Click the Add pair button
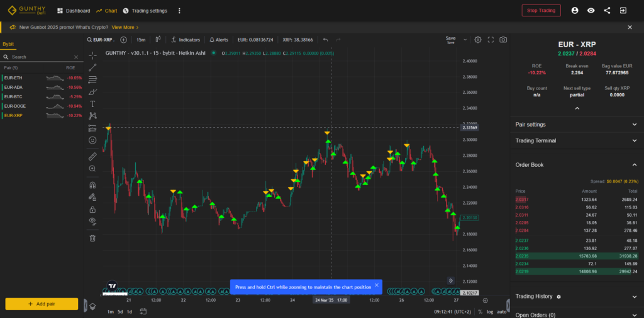 (x=42, y=304)
